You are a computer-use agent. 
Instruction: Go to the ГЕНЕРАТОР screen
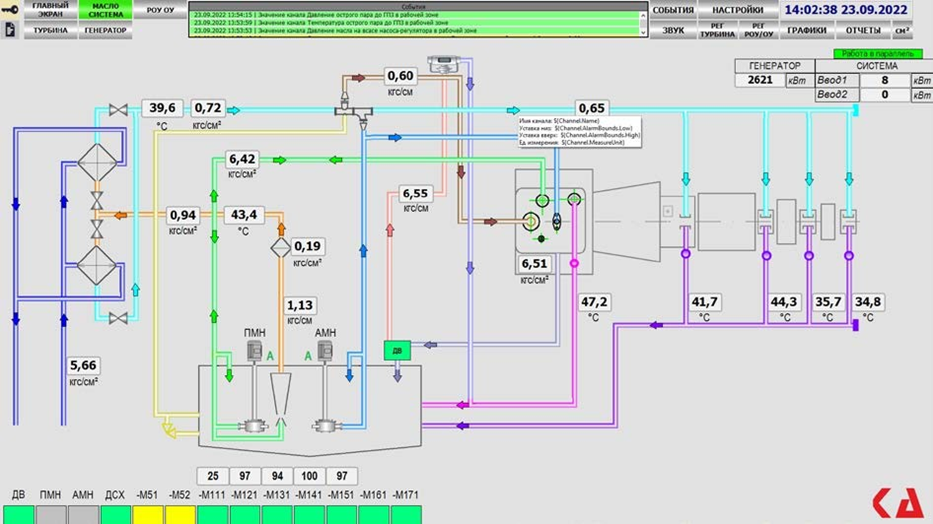(x=105, y=30)
